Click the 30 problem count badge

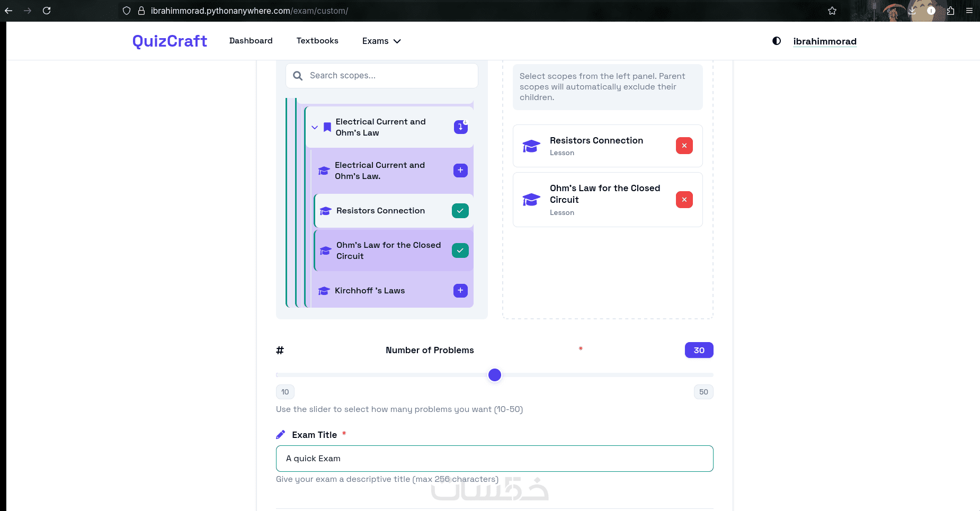tap(699, 350)
